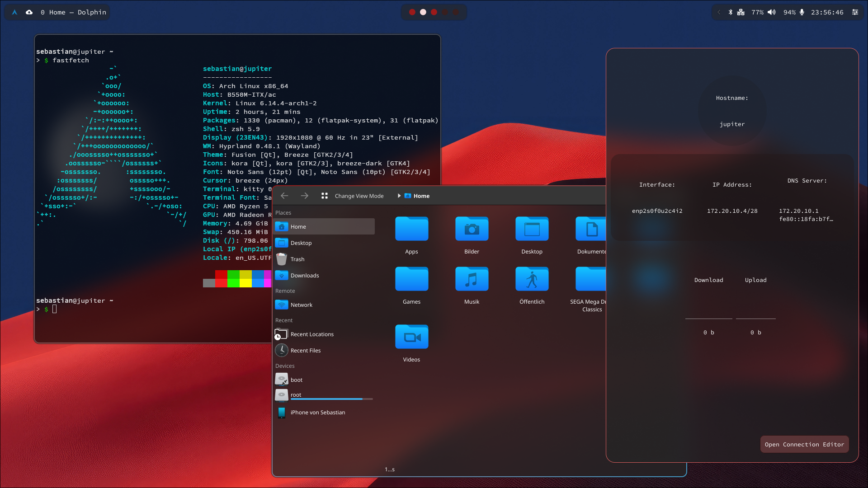Click Dolphin's back navigation arrow

284,196
